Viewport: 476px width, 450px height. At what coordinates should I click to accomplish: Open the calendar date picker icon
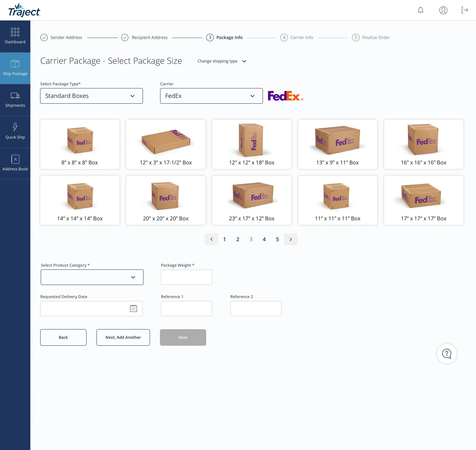coord(133,308)
